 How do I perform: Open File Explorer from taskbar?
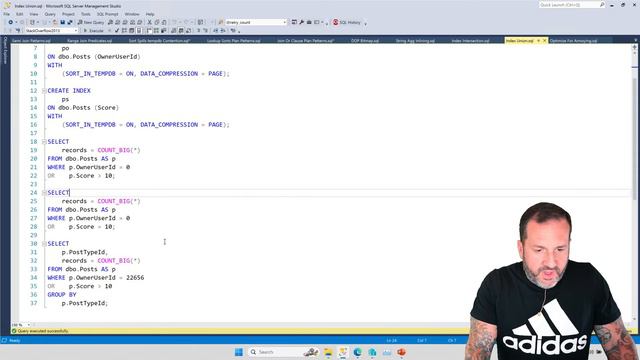pyautogui.click(x=328, y=352)
